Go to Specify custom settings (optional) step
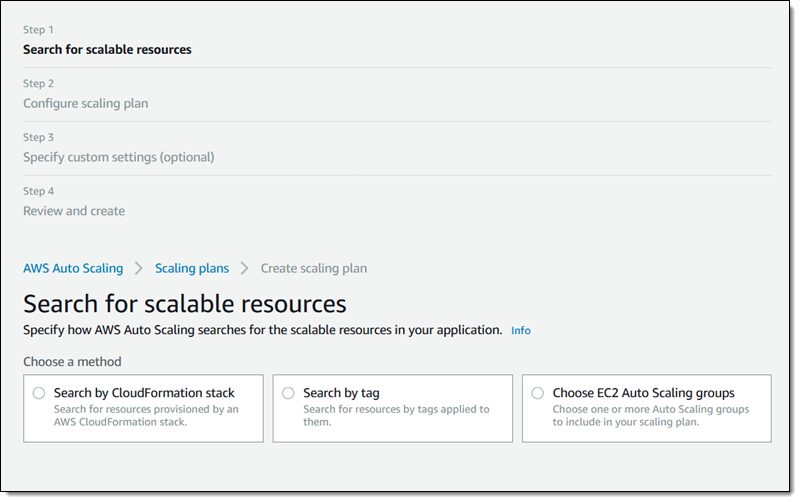Screen dimensions: 800x502 click(118, 157)
